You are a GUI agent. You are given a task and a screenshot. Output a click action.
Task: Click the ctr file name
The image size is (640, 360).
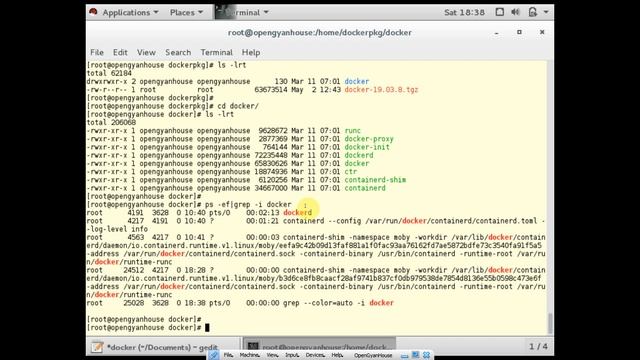point(351,172)
